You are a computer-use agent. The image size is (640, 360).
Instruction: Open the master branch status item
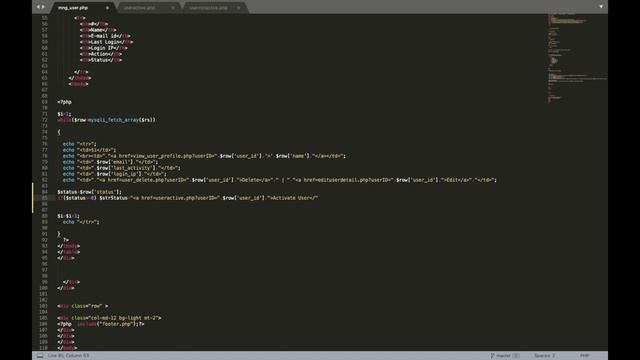tap(505, 356)
